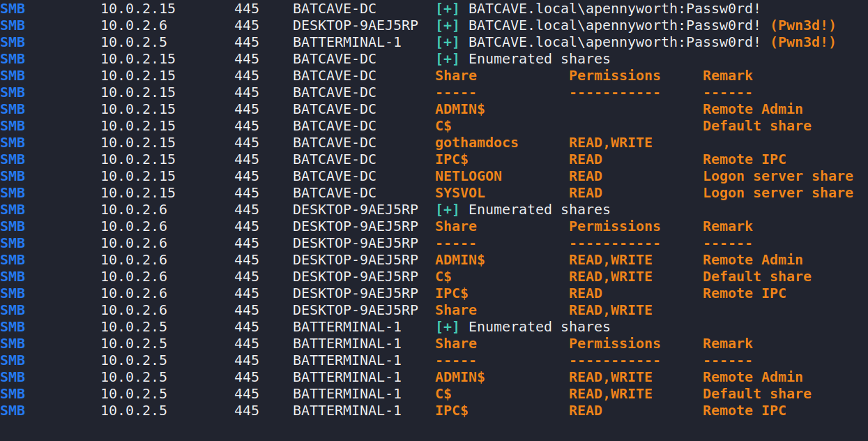The image size is (868, 441).
Task: Click READ permission next to NETLOGON
Action: 585,176
